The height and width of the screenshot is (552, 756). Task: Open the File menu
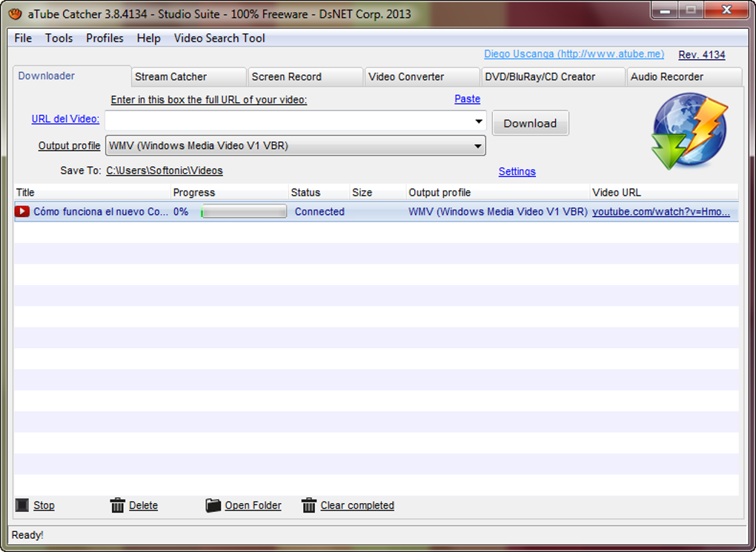[23, 38]
